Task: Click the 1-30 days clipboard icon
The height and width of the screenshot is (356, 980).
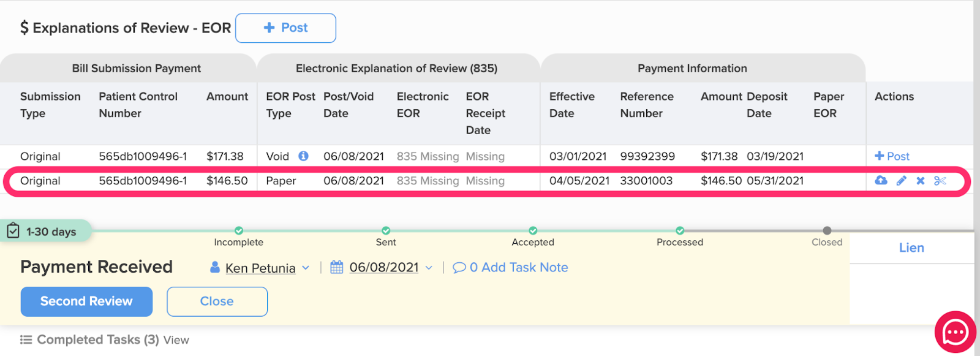Action: (x=13, y=231)
